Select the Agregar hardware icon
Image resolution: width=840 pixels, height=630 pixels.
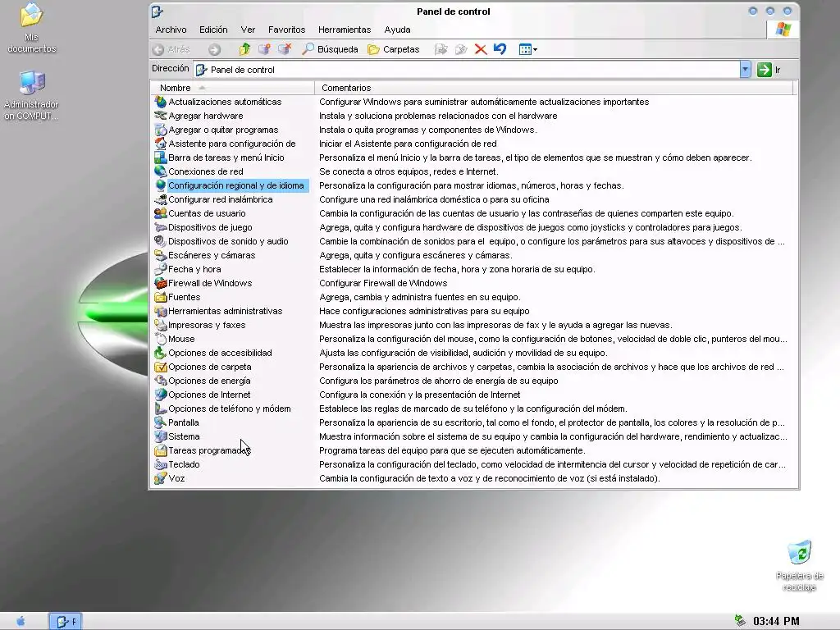click(x=160, y=115)
